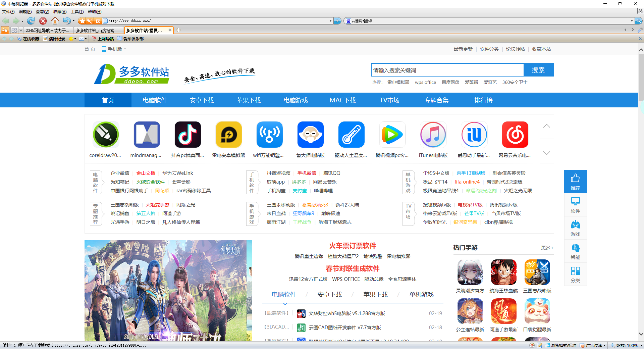Toggle 浏览模式:标准 in the status bar
The width and height of the screenshot is (644, 349).
tap(561, 345)
